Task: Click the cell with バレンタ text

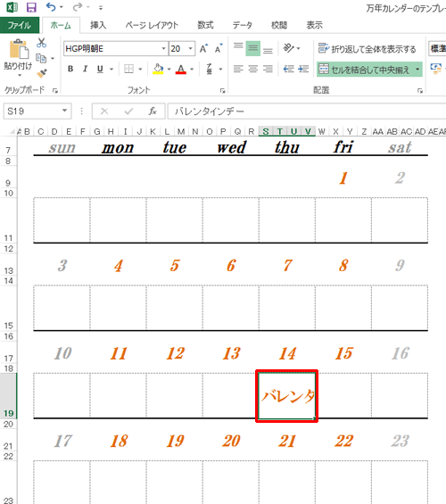Action: (287, 396)
